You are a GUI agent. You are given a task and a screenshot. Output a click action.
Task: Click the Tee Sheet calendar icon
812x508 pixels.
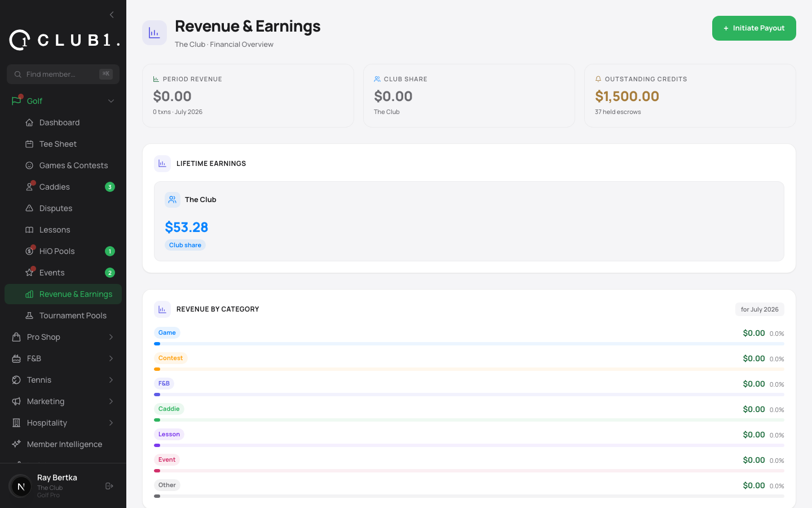(29, 144)
